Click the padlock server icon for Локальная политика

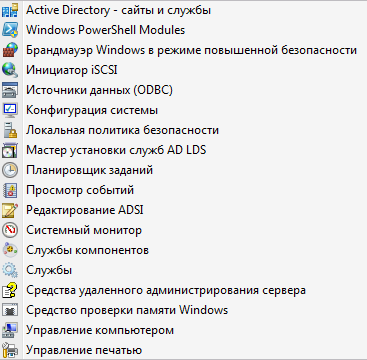[x=10, y=130]
